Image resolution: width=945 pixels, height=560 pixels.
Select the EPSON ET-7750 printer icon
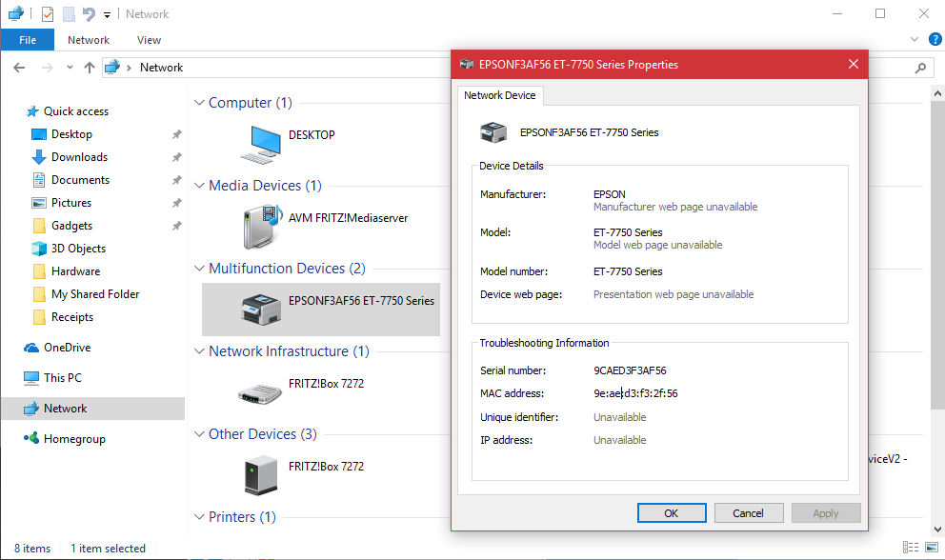tap(260, 309)
